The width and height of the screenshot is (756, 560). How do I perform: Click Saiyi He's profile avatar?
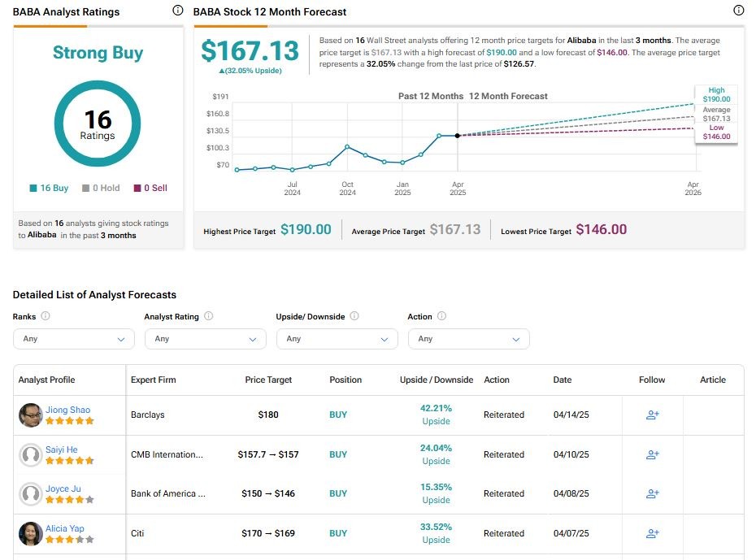click(x=31, y=454)
